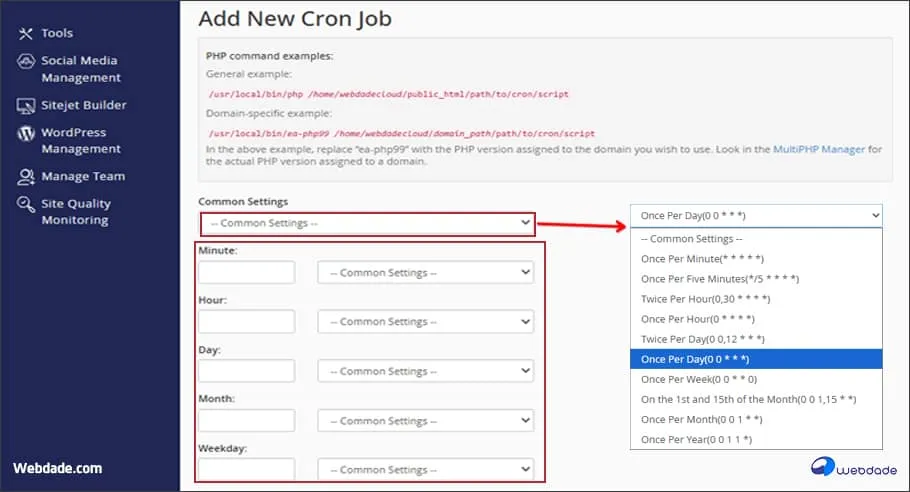Expand the Minute Common Settings dropdown
910x492 pixels.
tap(425, 273)
